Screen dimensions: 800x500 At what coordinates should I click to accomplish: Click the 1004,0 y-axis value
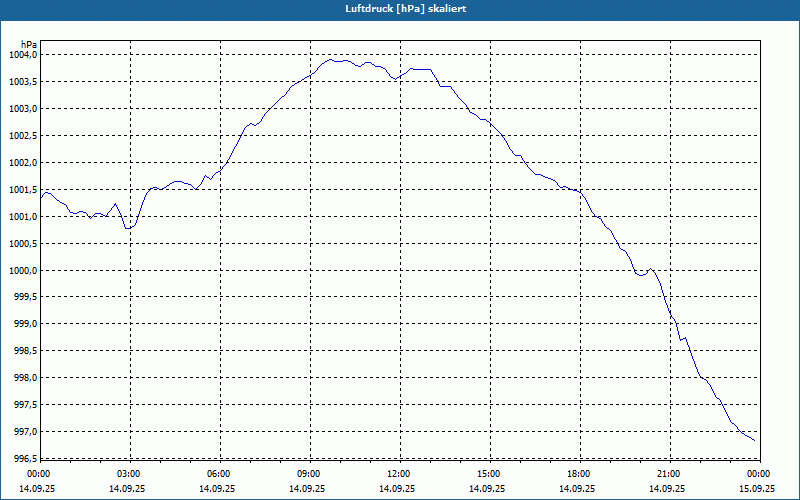click(23, 55)
